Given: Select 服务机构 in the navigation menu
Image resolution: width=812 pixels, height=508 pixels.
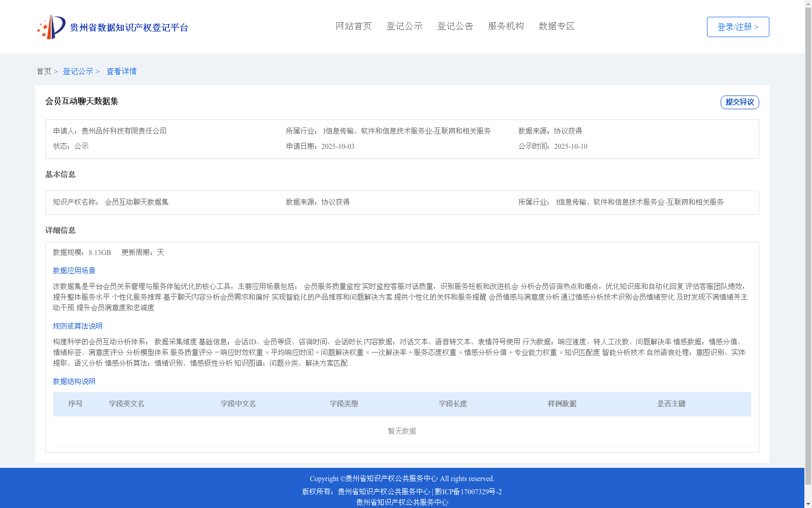Looking at the screenshot, I should point(506,26).
